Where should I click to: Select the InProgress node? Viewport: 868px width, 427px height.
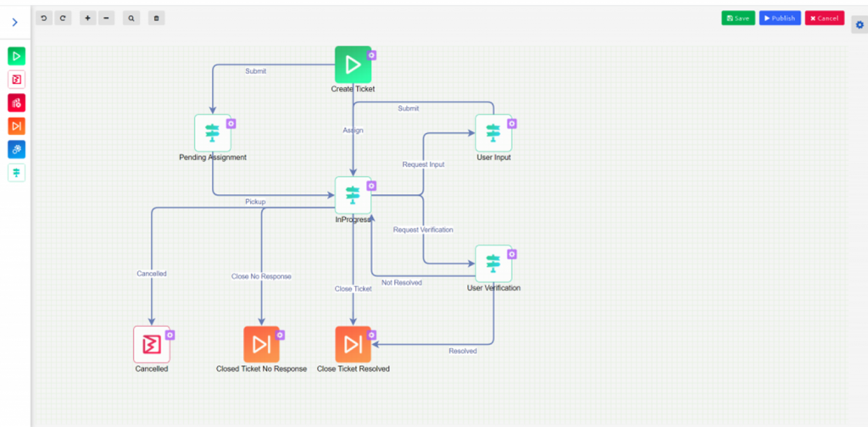[353, 195]
